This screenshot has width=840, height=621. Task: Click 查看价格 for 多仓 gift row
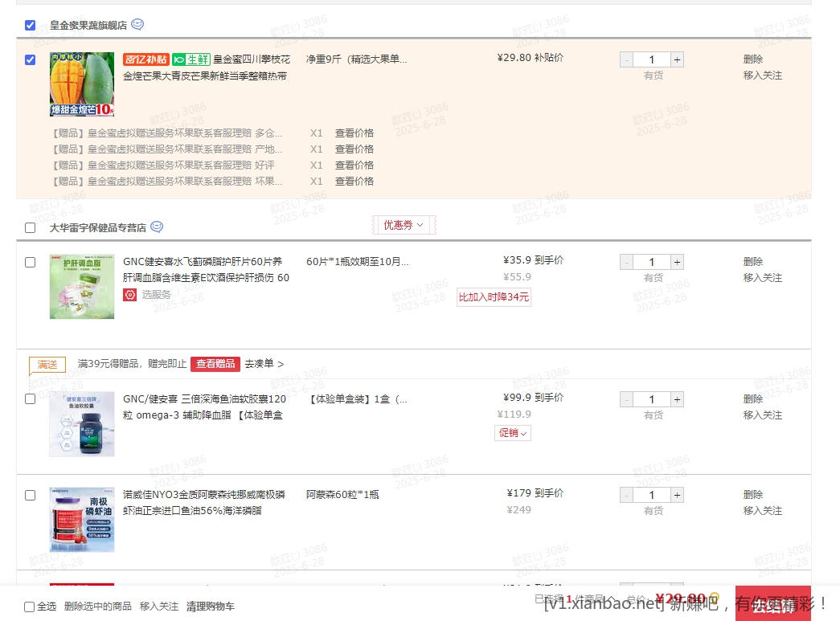coord(354,133)
